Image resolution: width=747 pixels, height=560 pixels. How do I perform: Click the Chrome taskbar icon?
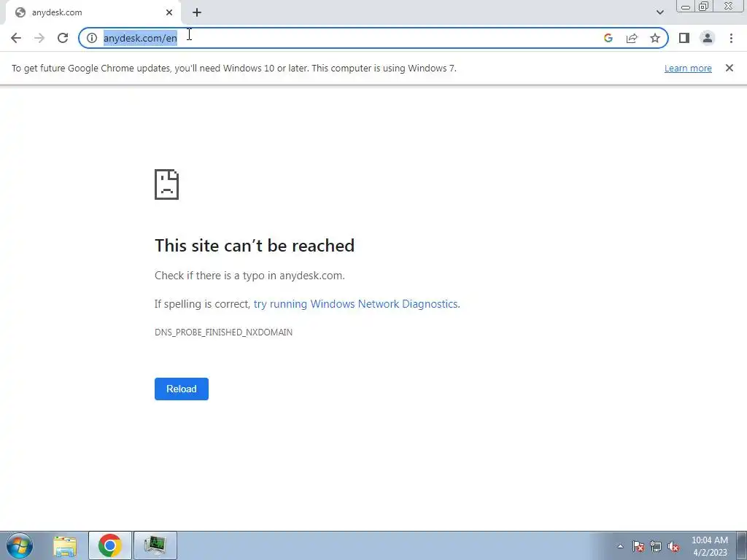tap(110, 545)
